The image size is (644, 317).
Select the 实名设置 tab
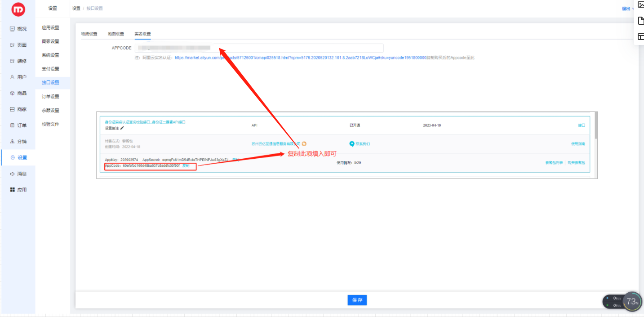click(x=143, y=34)
